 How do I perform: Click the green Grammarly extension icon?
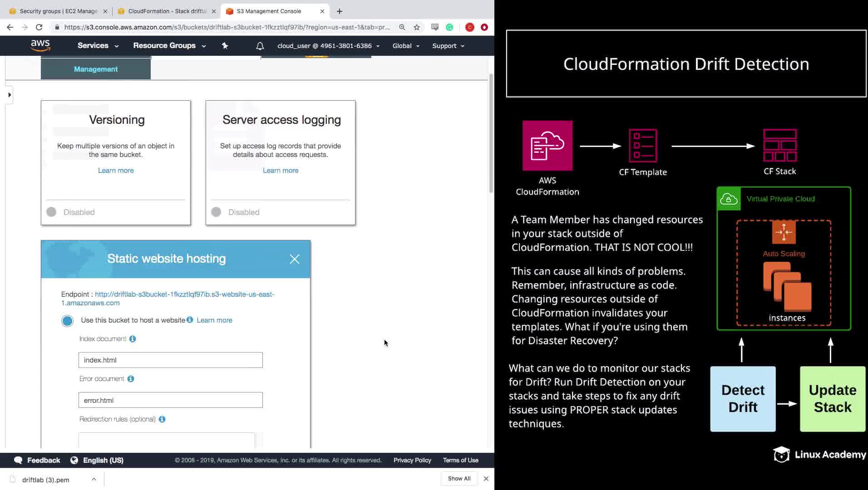click(x=449, y=27)
